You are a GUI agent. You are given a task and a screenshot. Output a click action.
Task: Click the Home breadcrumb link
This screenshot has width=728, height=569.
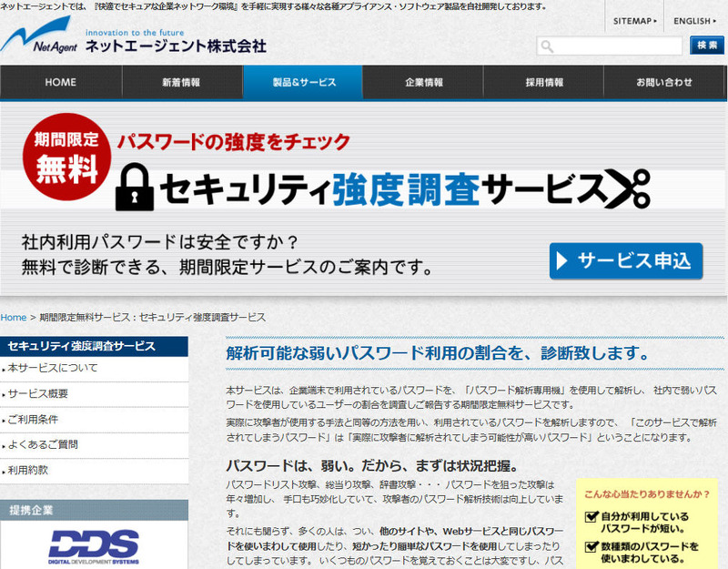click(14, 317)
